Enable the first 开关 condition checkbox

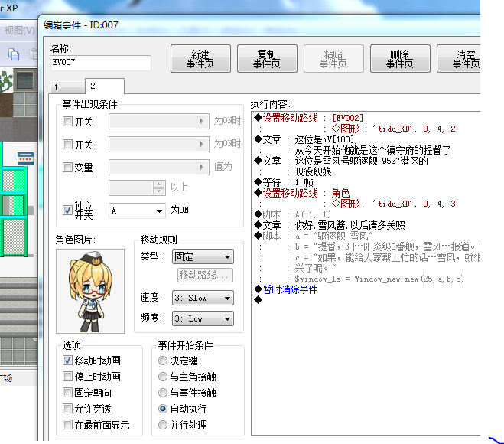[67, 121]
